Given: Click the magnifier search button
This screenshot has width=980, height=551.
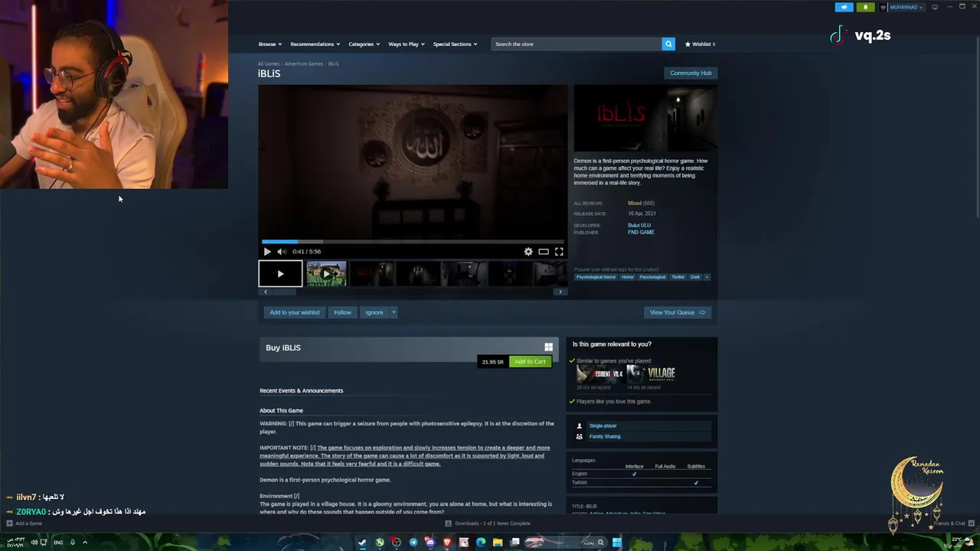Looking at the screenshot, I should coord(668,44).
